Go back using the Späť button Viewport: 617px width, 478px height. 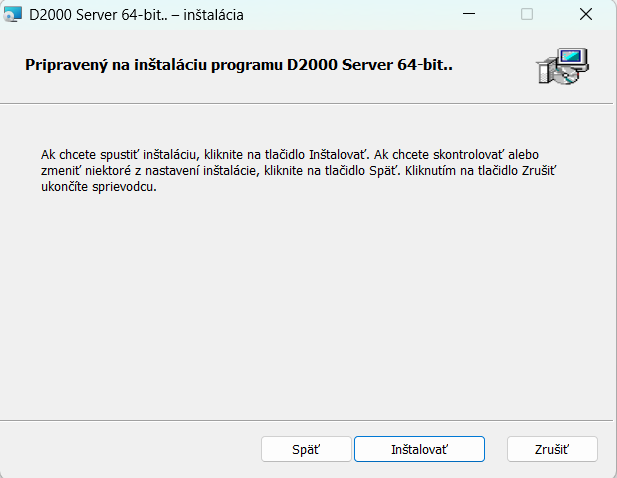(306, 449)
